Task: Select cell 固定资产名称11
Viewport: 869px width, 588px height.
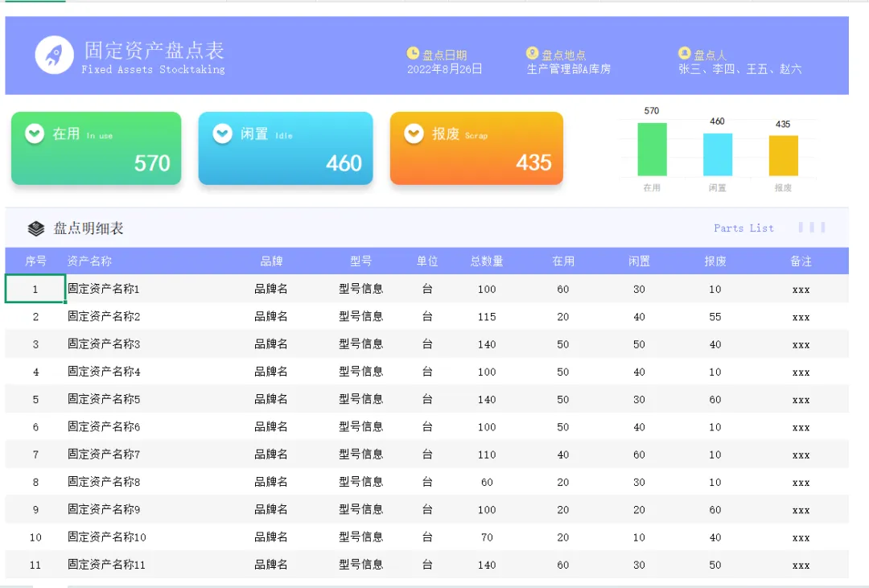Action: pos(106,565)
